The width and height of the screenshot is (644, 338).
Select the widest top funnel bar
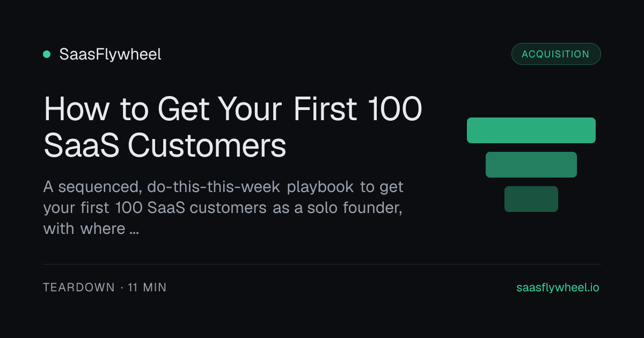tap(531, 130)
